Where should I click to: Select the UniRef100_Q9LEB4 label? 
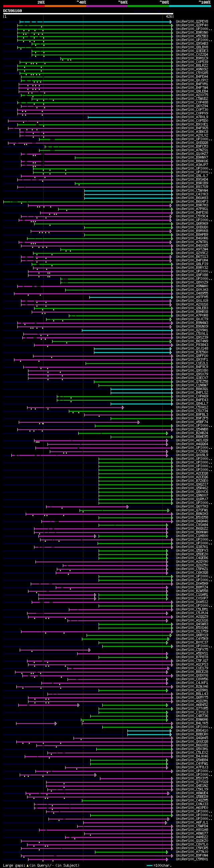click(x=192, y=92)
